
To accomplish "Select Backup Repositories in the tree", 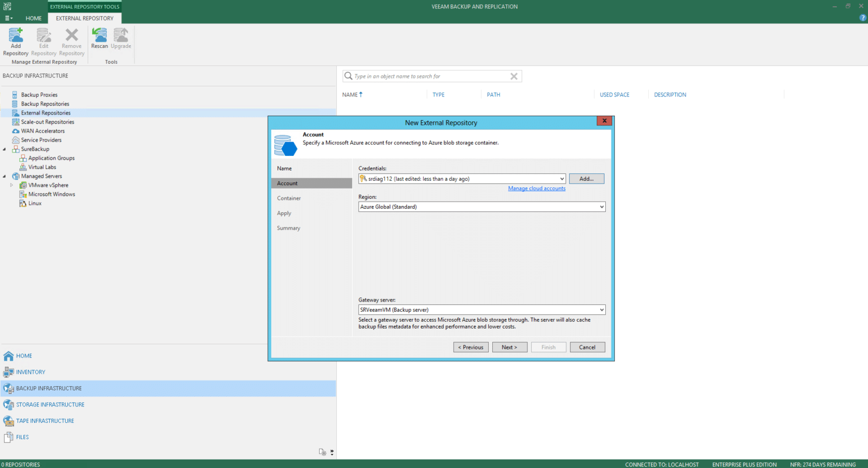I will click(45, 104).
